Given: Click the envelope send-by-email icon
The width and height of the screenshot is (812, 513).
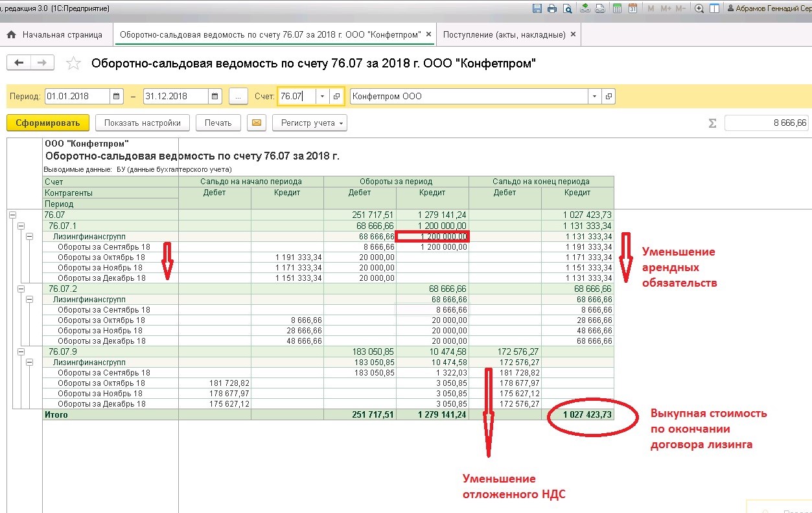Looking at the screenshot, I should click(x=257, y=123).
